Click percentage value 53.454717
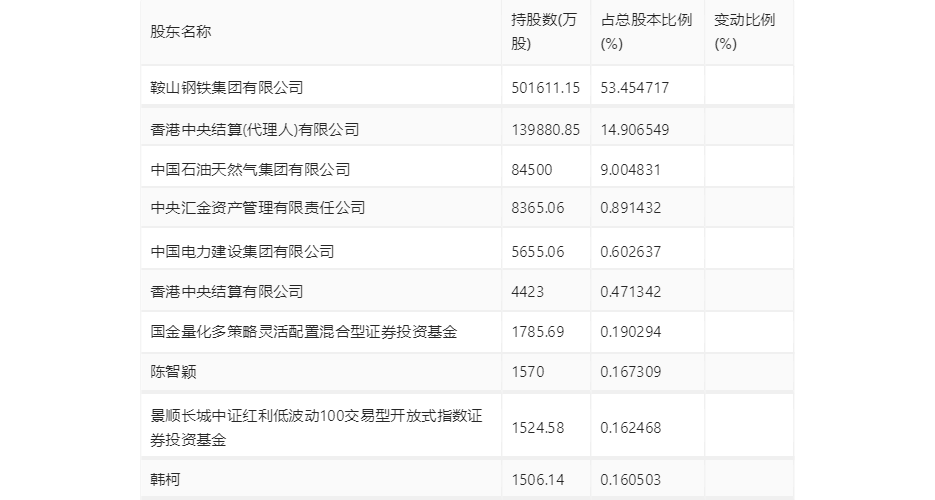The height and width of the screenshot is (500, 935). tap(635, 88)
